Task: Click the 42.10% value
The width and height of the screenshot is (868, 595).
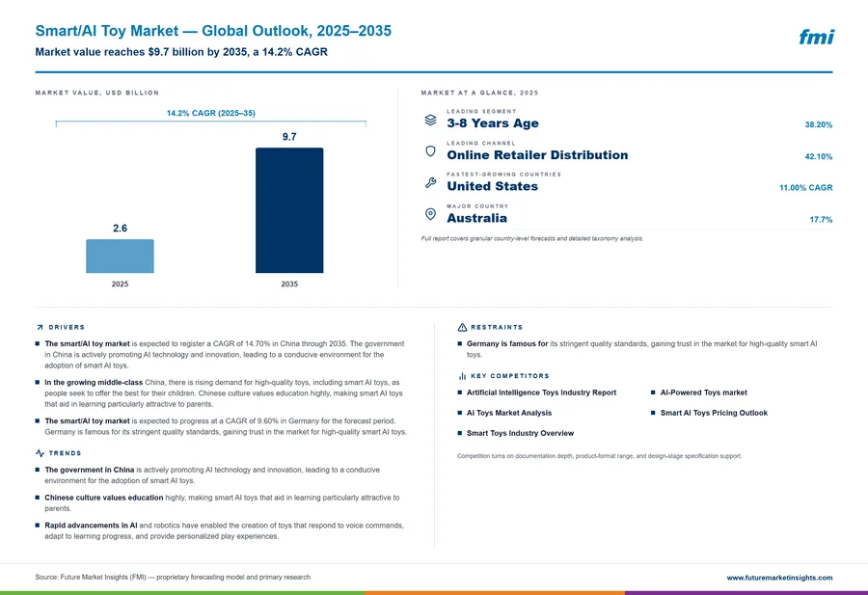Action: click(818, 156)
